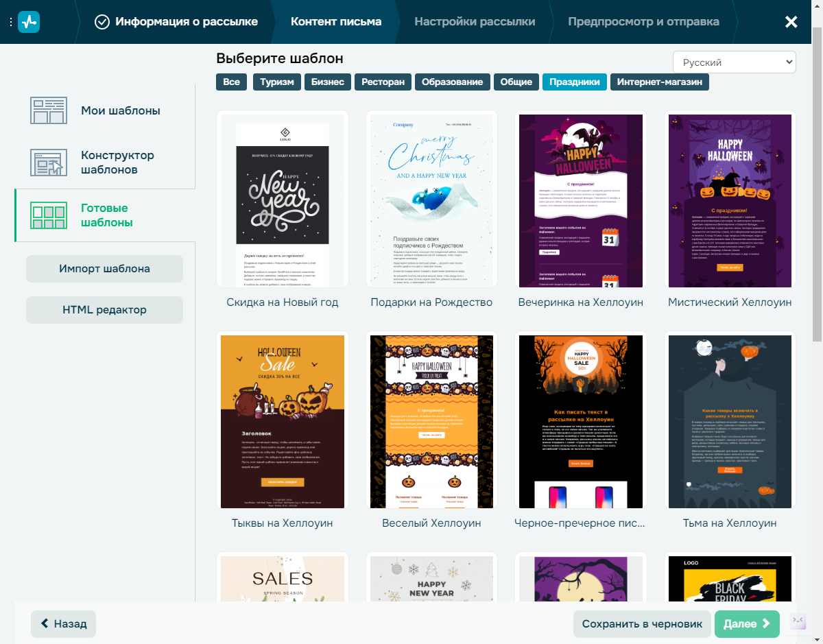823x644 pixels.
Task: Open the Контент письма step
Action: [336, 22]
